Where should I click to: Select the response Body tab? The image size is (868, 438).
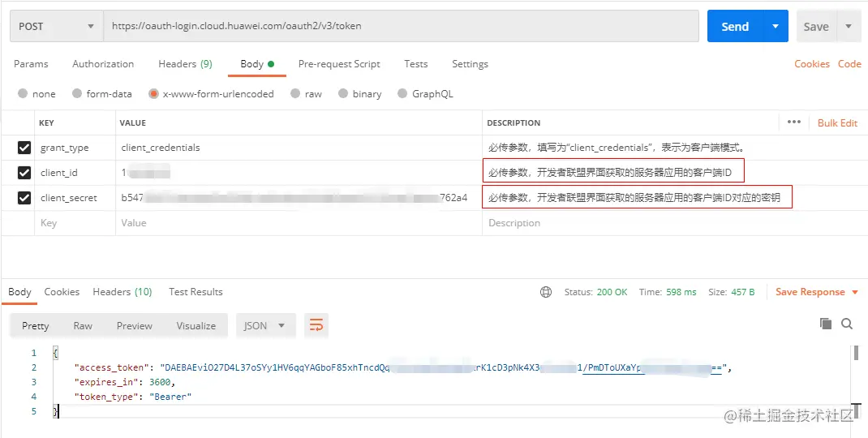pyautogui.click(x=19, y=292)
